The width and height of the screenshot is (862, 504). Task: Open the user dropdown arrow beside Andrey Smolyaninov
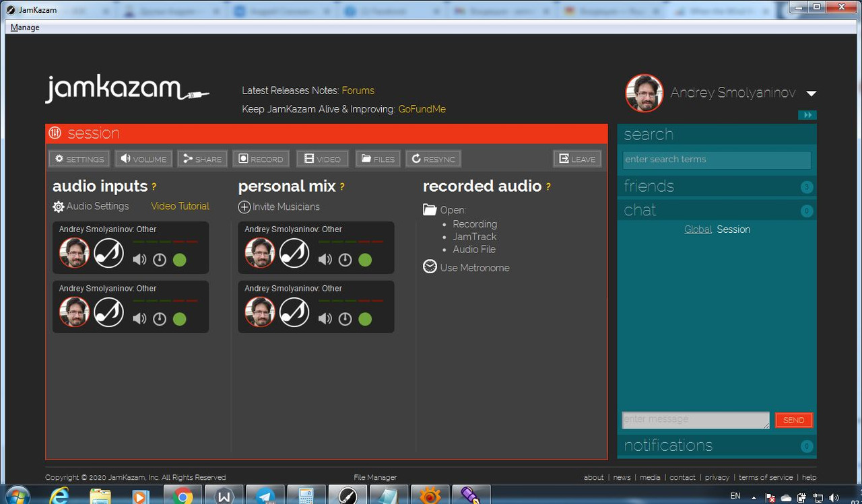pos(811,94)
